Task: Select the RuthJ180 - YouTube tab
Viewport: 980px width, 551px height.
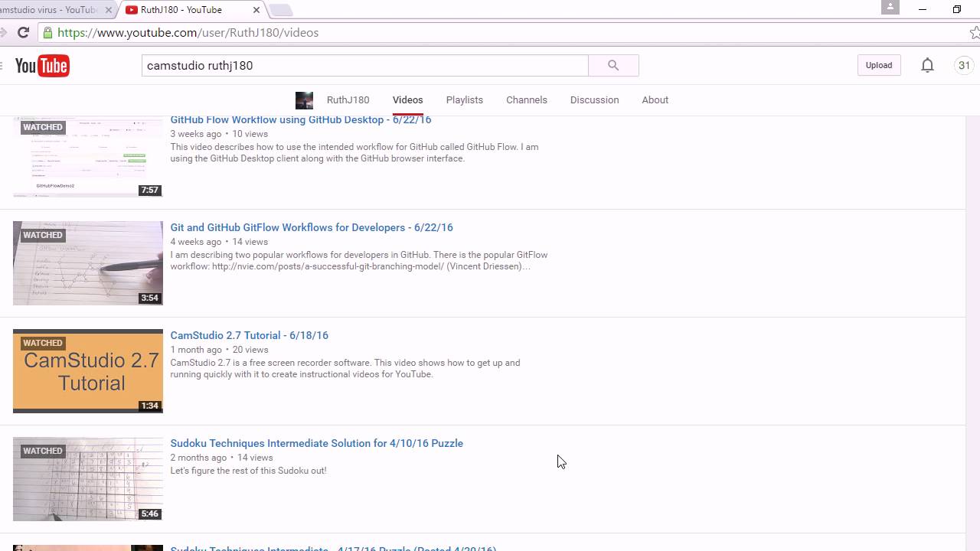Action: coord(191,10)
